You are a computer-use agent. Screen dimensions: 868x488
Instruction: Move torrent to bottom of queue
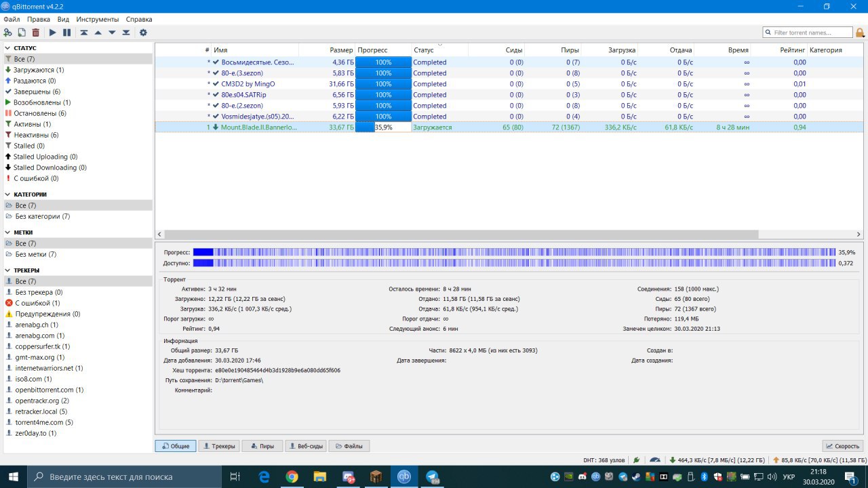coord(126,33)
